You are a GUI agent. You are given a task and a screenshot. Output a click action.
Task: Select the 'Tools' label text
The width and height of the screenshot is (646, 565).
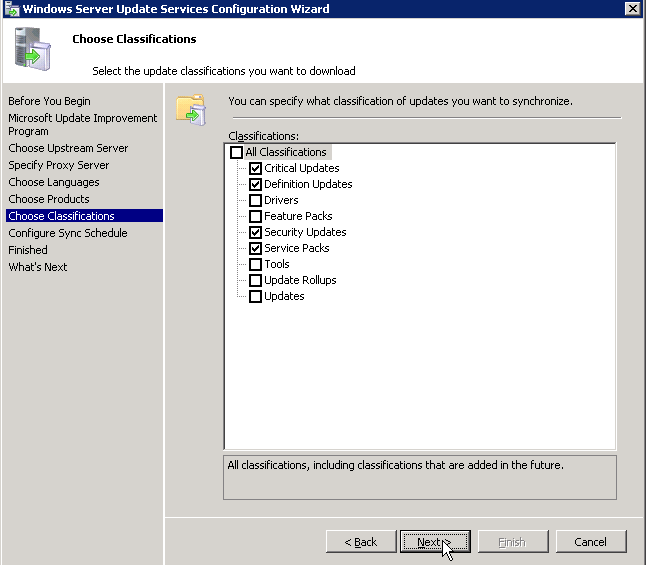pos(277,264)
